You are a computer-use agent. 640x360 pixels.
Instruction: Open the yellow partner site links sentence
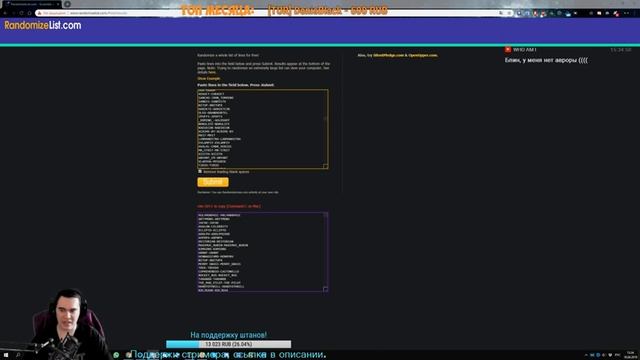coord(398,55)
